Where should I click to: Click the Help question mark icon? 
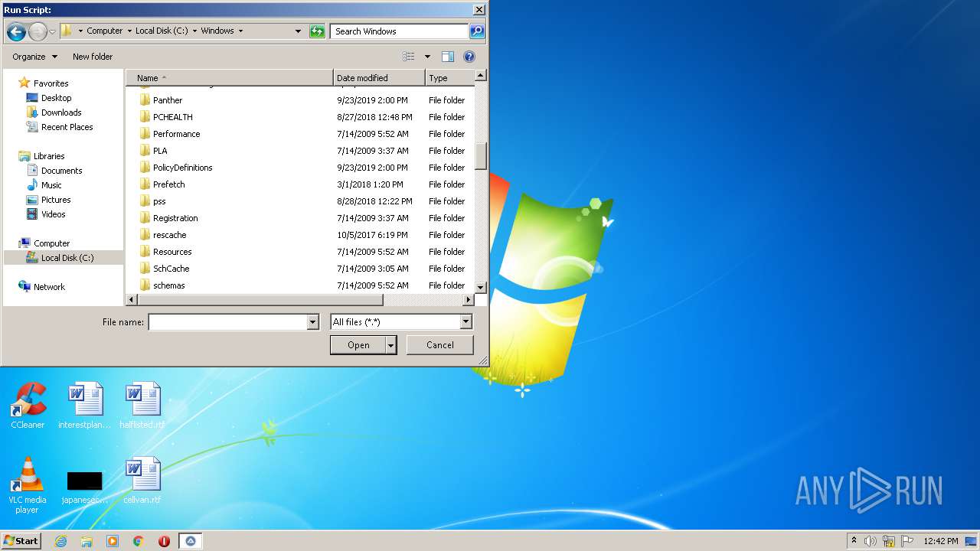[x=469, y=57]
